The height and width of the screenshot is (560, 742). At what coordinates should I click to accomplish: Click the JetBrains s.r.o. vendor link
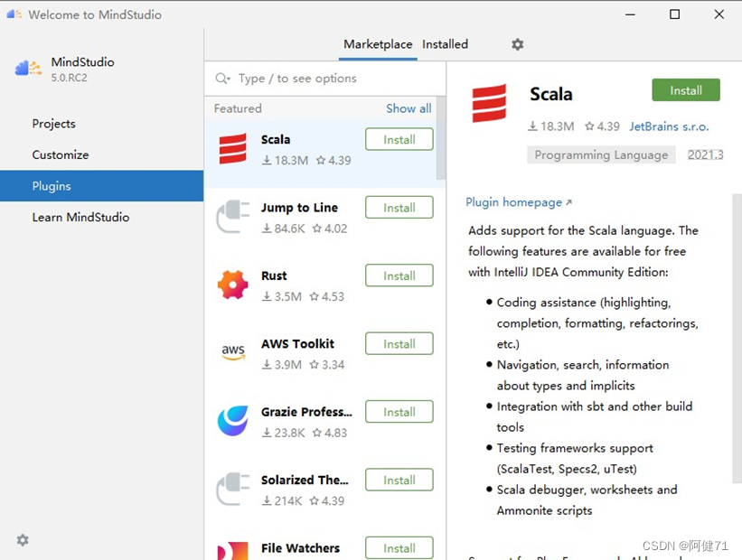click(x=669, y=126)
